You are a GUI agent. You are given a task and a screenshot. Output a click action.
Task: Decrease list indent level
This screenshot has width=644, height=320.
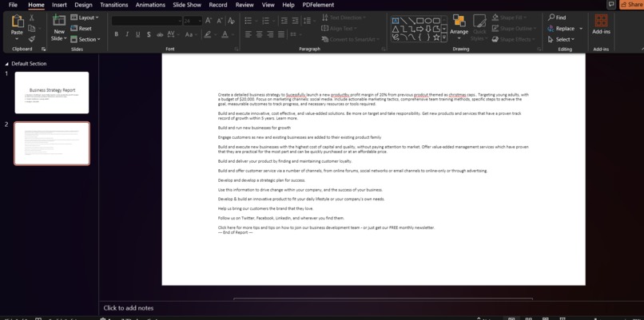click(284, 21)
